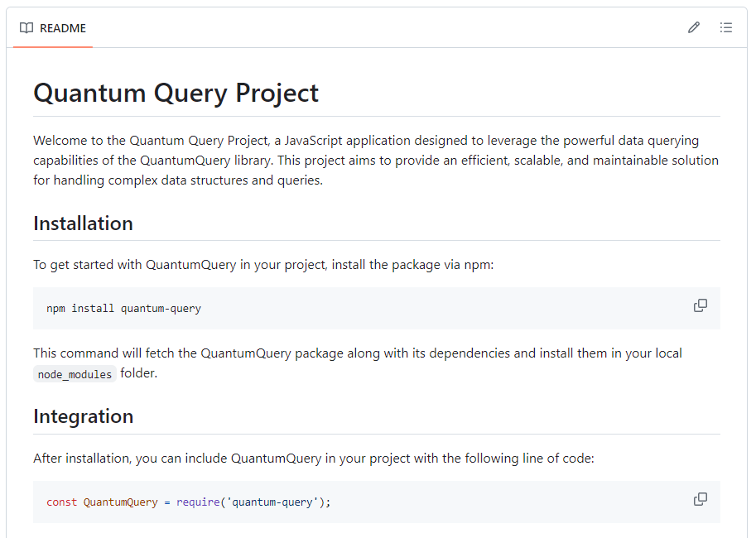Click the README tab label
Screen dimensions: 756x538
[63, 28]
